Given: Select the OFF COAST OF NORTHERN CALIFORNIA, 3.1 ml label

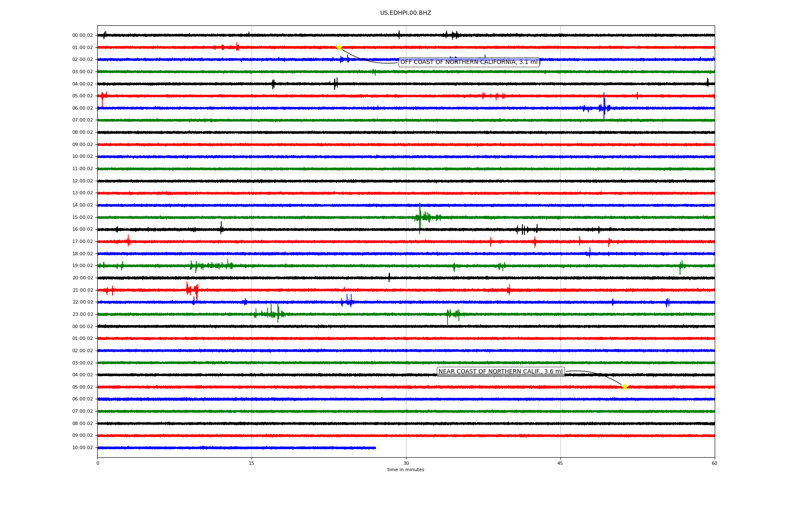Looking at the screenshot, I should click(x=469, y=62).
